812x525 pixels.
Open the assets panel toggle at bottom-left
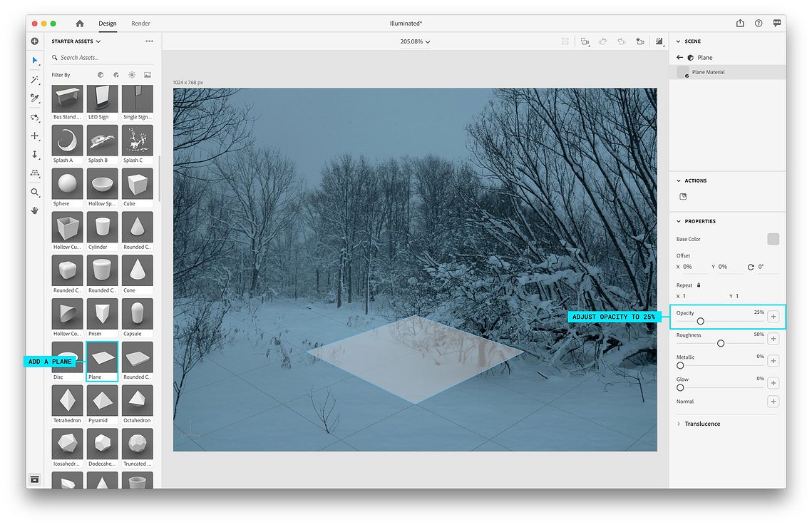point(35,479)
